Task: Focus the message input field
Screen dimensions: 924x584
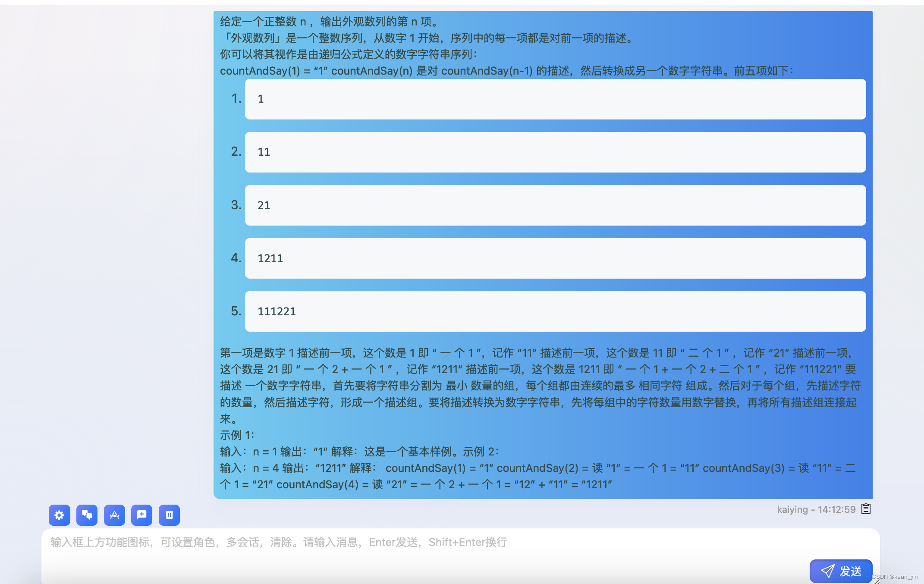Action: [460, 556]
